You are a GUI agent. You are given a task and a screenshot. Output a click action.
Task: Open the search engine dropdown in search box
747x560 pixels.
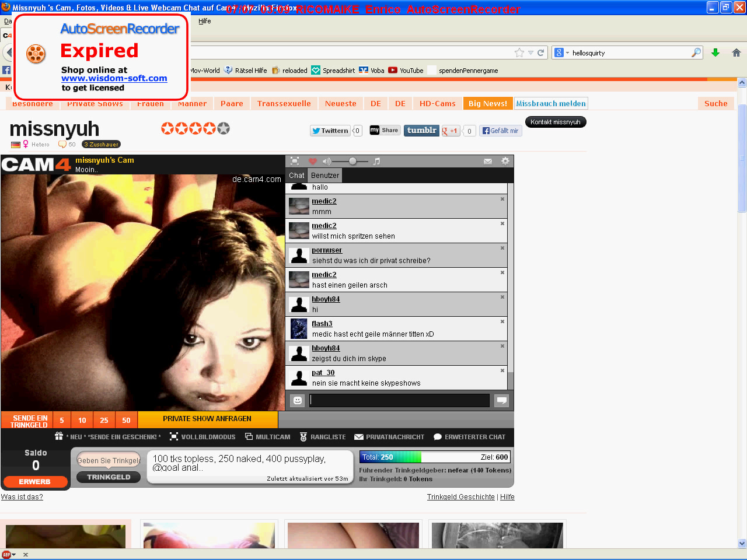561,53
